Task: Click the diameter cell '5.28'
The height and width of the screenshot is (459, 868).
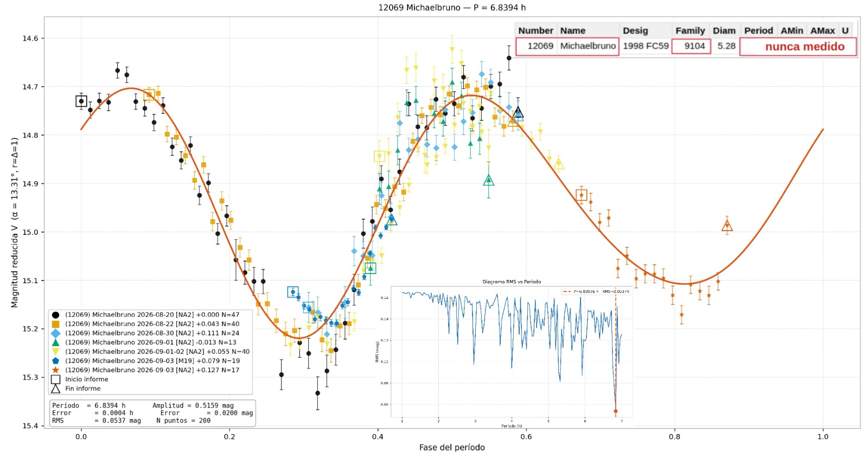Action: [x=726, y=46]
